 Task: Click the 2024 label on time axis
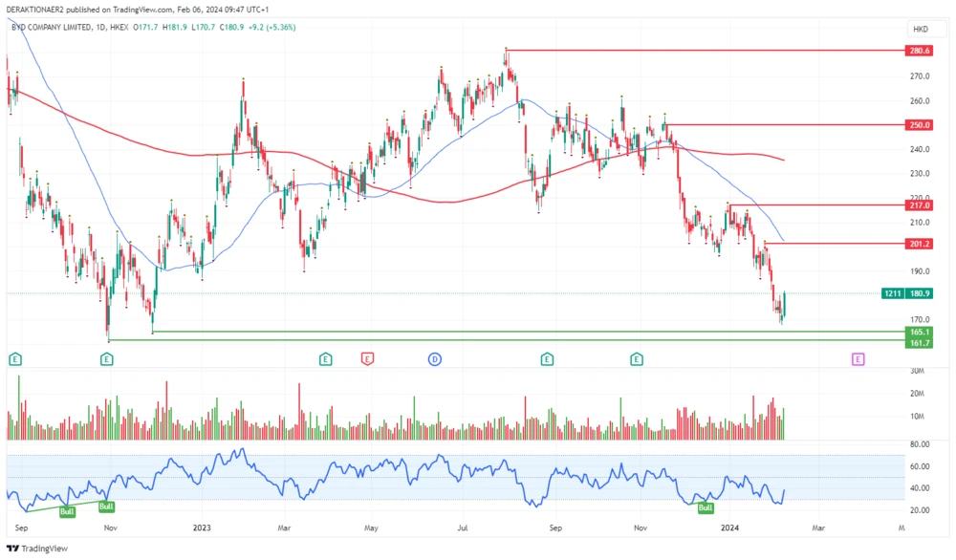pyautogui.click(x=729, y=527)
